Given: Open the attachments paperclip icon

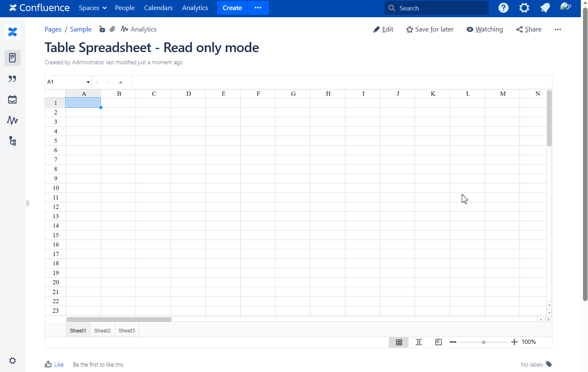Looking at the screenshot, I should pos(112,29).
